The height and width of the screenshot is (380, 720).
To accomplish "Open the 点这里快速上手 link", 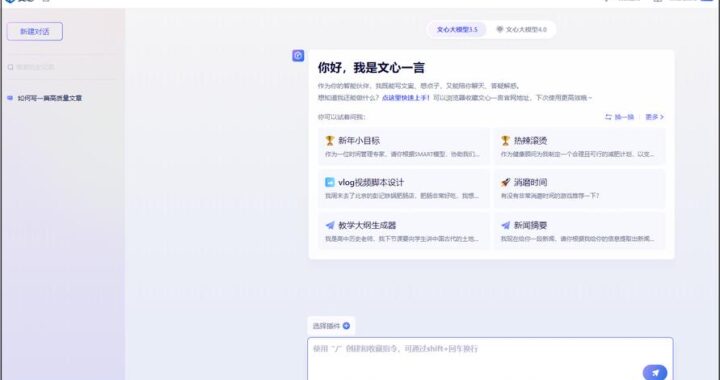I will tap(406, 98).
